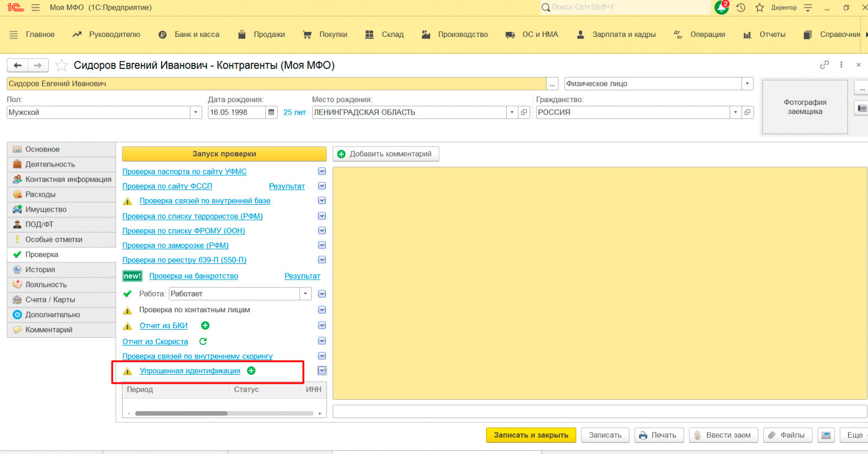Toggle checkbox for contact persons check
Viewport: 868px width, 454px height.
coord(322,310)
